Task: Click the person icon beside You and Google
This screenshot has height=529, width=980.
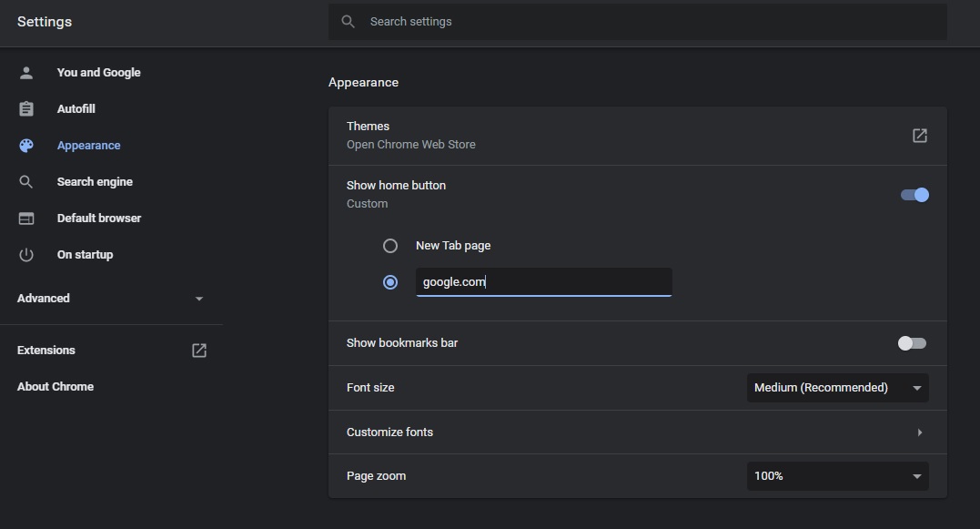Action: (x=26, y=73)
